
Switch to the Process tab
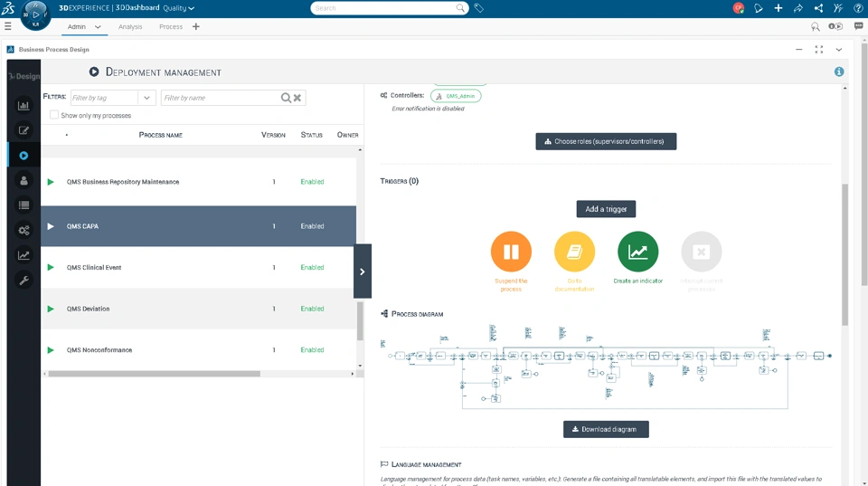tap(171, 26)
